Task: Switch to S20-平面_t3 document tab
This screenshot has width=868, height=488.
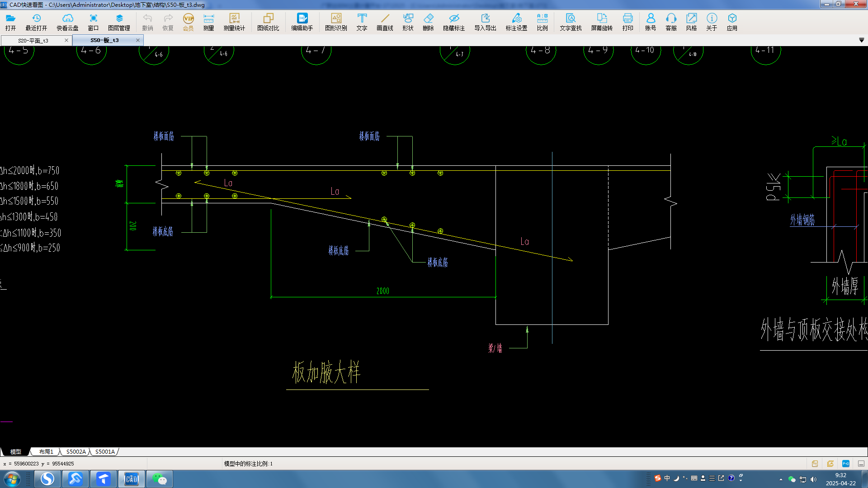Action: [33, 40]
